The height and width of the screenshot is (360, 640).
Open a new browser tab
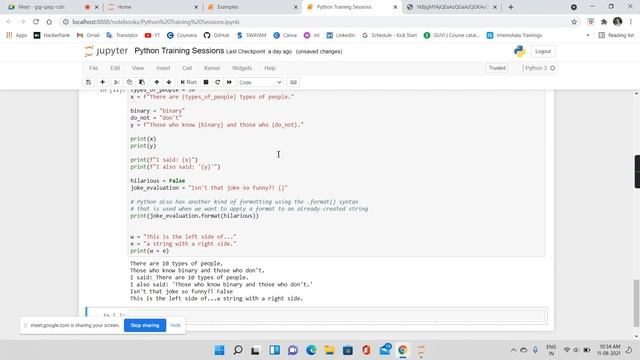(x=511, y=7)
